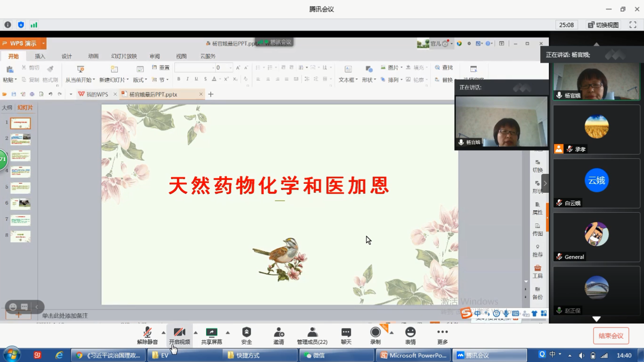Image resolution: width=644 pixels, height=362 pixels.
Task: Click the 邀请 invite icon
Action: point(279,332)
